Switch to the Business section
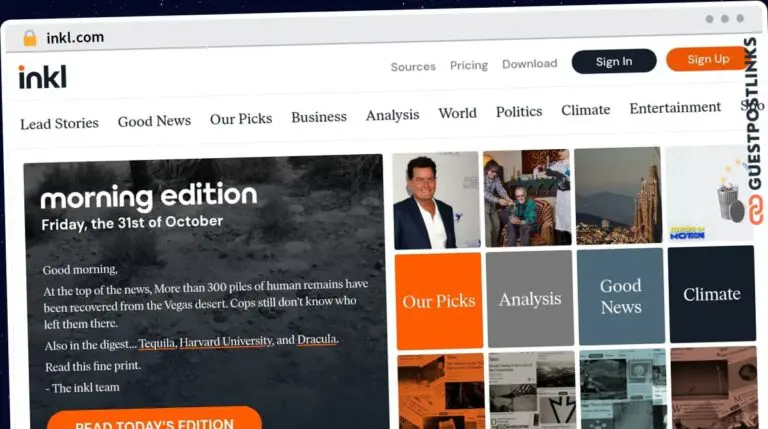The height and width of the screenshot is (429, 768). (x=319, y=117)
